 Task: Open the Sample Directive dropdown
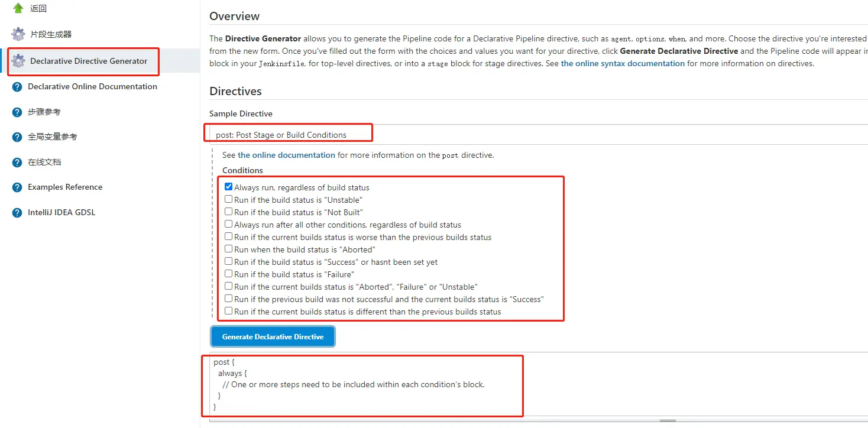(532, 135)
